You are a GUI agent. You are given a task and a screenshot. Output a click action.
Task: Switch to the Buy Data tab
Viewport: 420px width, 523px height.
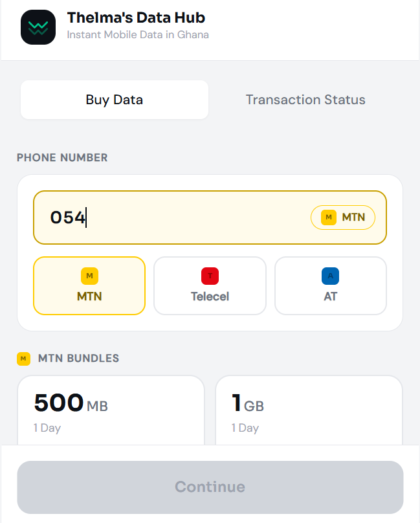115,100
